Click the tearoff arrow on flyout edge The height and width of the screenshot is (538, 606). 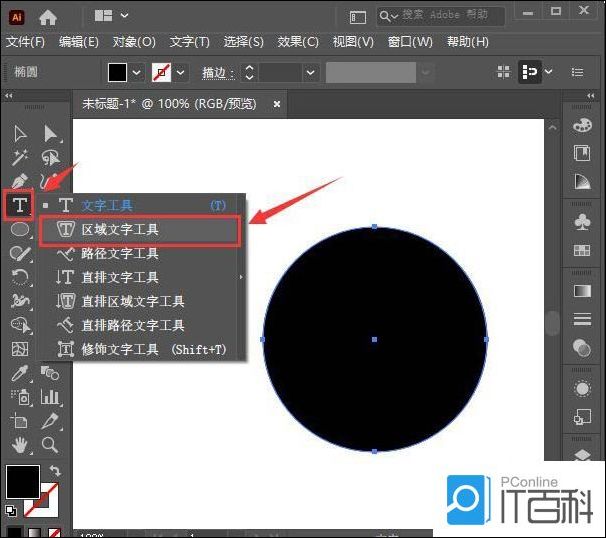click(241, 277)
